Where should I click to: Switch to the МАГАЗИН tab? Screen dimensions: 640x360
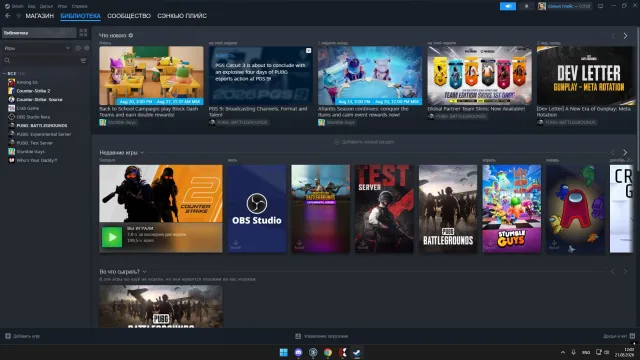(40, 16)
